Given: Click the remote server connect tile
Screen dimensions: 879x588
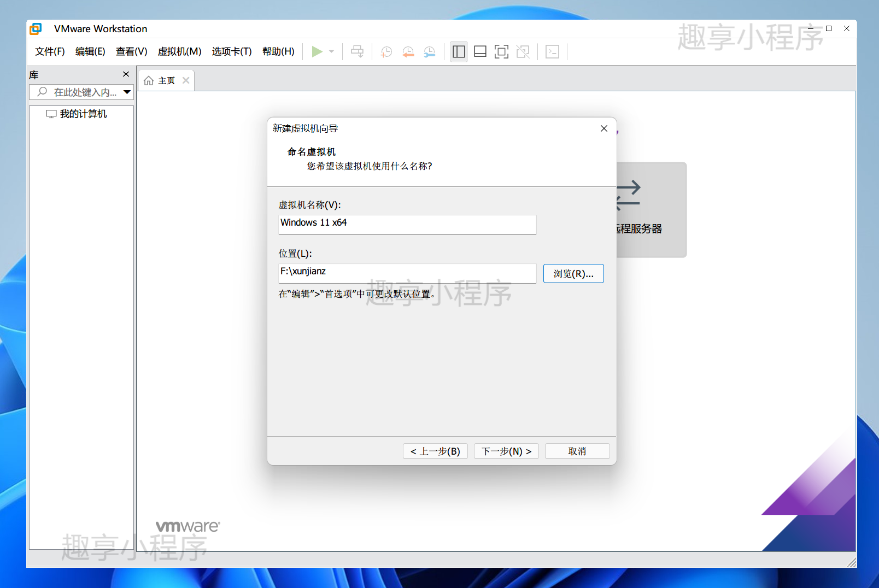Looking at the screenshot, I should point(651,209).
